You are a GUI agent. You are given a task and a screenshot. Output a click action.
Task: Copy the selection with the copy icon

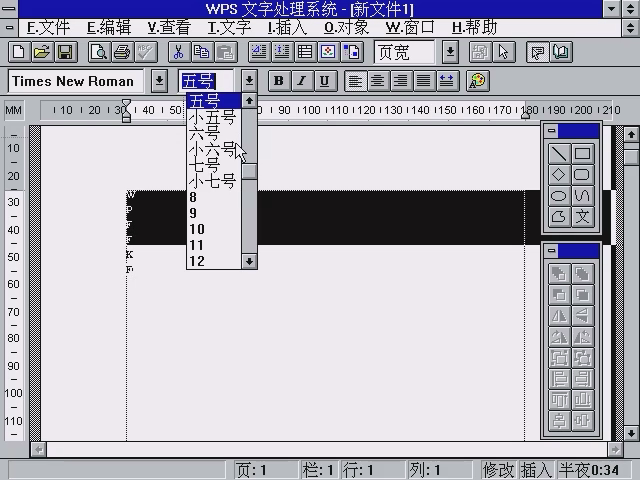pos(202,52)
